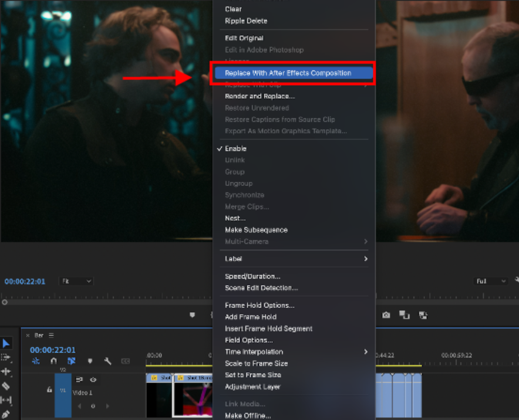Click Comparison View icon in monitor
The width and height of the screenshot is (519, 420).
coord(404,315)
